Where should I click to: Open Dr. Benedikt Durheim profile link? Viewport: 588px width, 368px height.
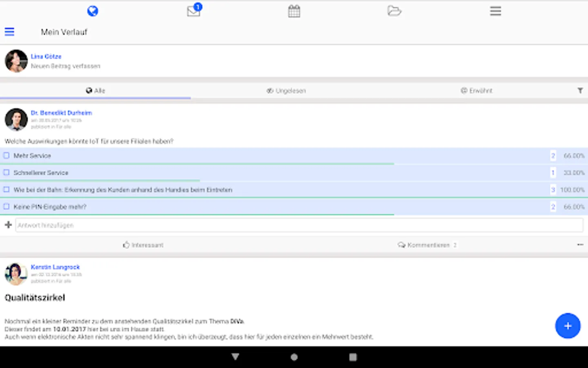[61, 113]
